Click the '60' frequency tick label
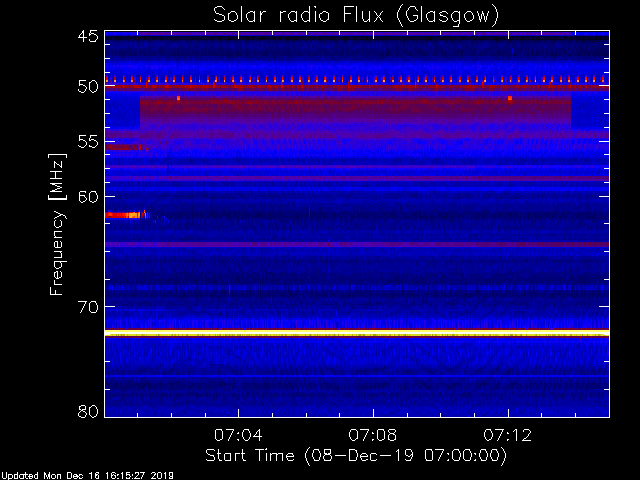 [88, 197]
